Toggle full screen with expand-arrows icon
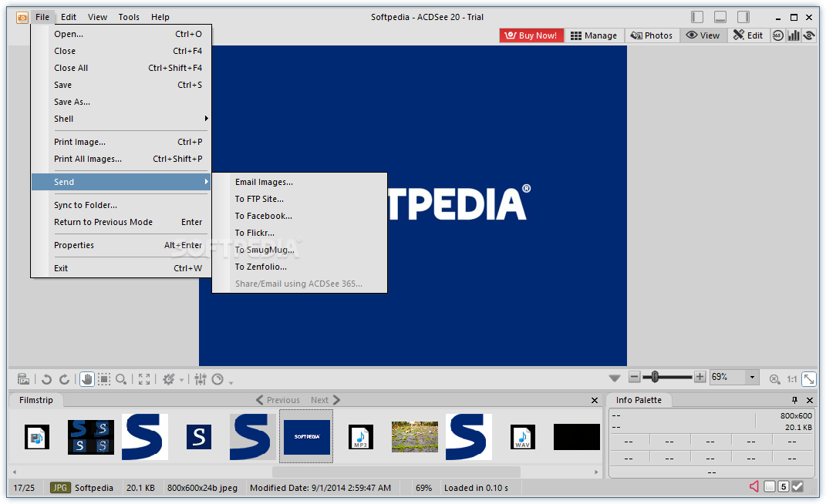Viewport: 826px width, 504px height. click(143, 379)
